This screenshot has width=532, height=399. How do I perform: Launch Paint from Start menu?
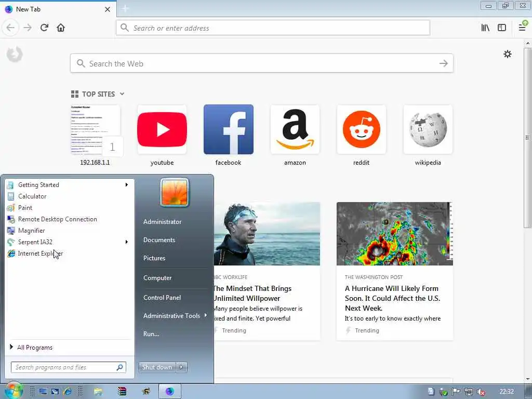click(x=69, y=208)
